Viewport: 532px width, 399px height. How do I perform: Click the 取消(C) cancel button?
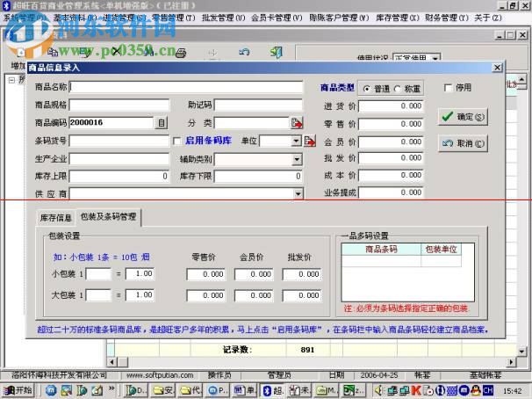pos(463,143)
